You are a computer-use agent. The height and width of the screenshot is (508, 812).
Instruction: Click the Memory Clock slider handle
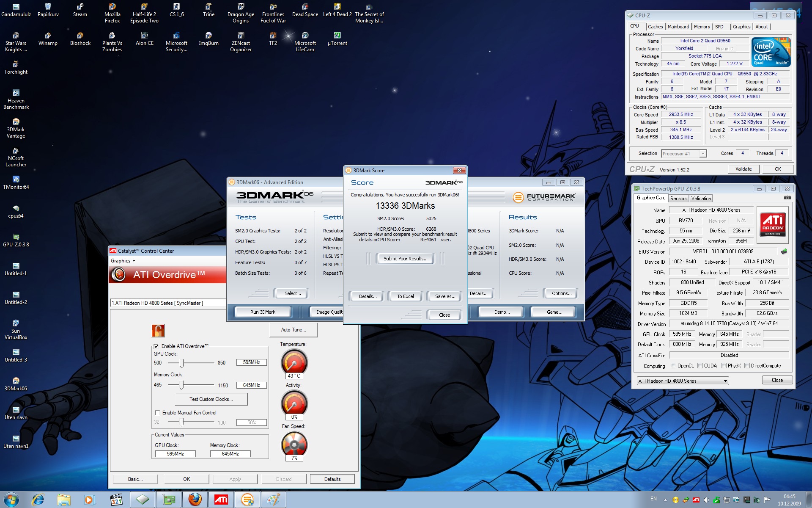click(x=182, y=385)
